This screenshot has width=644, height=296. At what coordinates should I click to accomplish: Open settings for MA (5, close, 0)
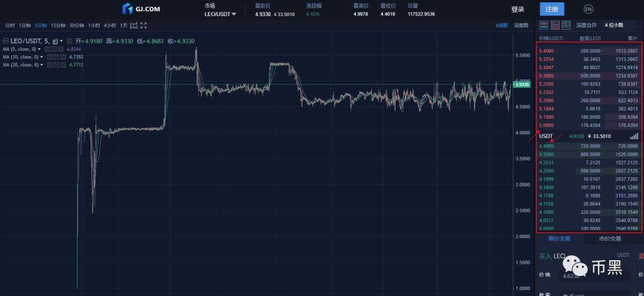coord(54,49)
